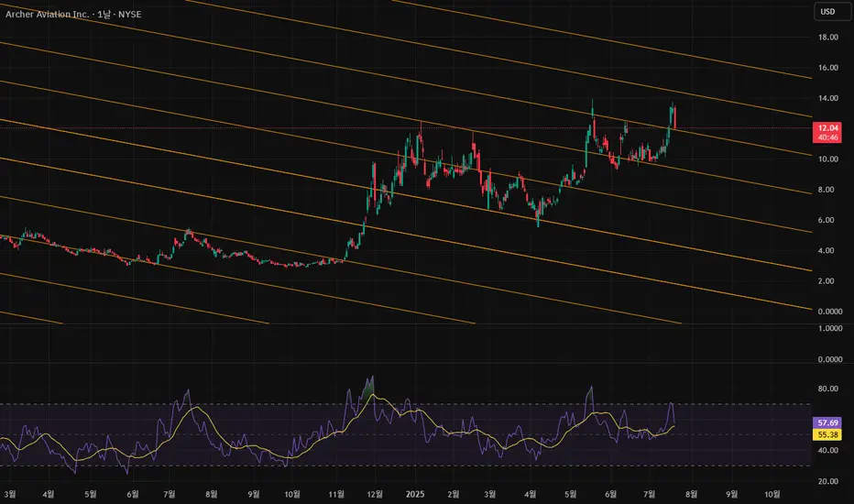Click the 12월 label on time axis
Viewport: 854px width, 504px height.
tap(375, 495)
